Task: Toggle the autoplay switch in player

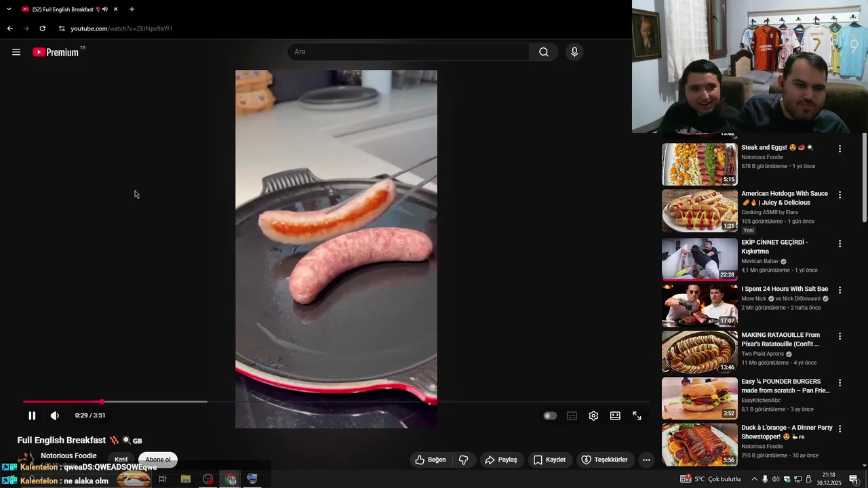Action: [550, 415]
